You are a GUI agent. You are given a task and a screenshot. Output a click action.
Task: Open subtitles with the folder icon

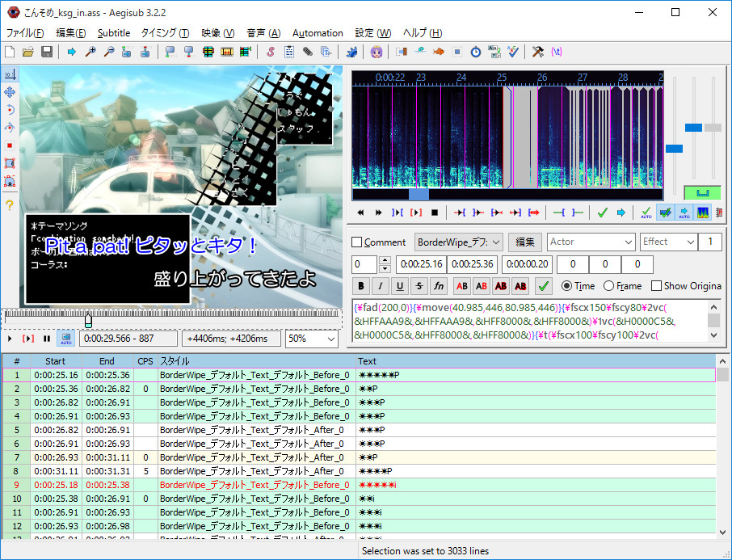pyautogui.click(x=28, y=52)
